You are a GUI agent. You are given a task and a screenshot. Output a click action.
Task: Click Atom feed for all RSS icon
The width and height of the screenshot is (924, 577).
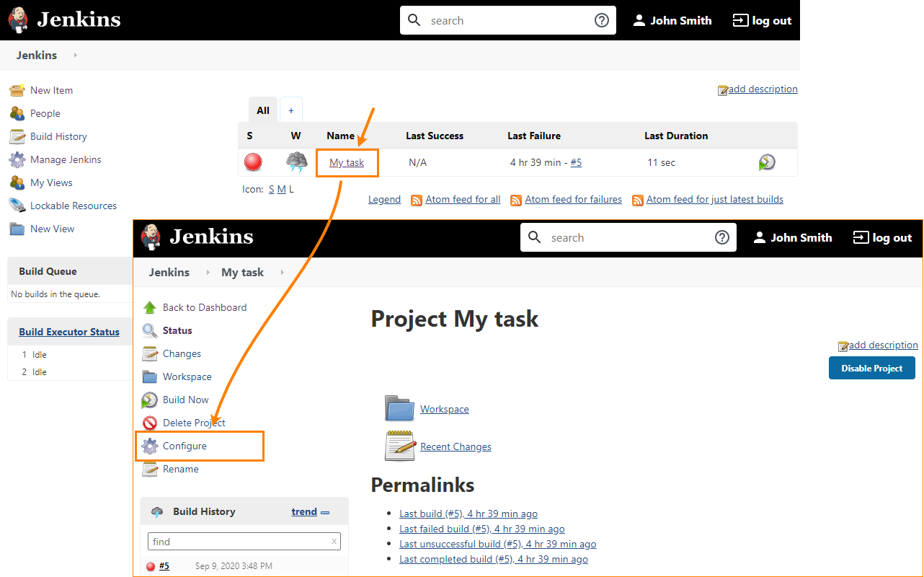coord(417,200)
